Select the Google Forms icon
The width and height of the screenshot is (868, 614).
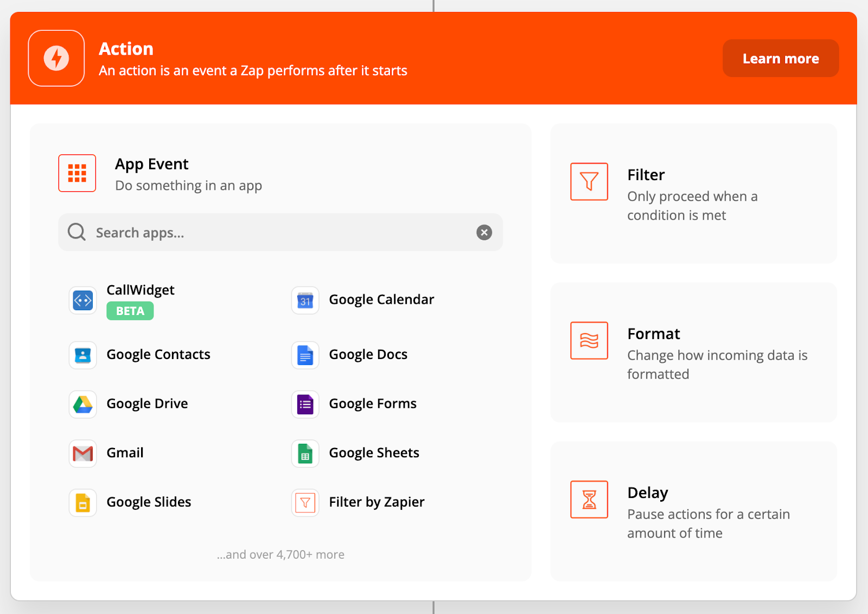pos(305,404)
